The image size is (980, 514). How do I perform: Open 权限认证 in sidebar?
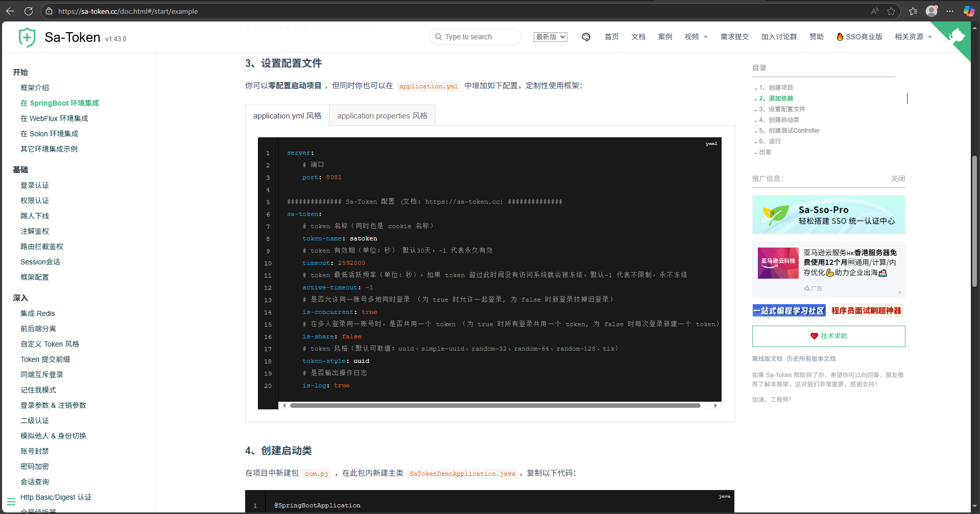coord(35,201)
